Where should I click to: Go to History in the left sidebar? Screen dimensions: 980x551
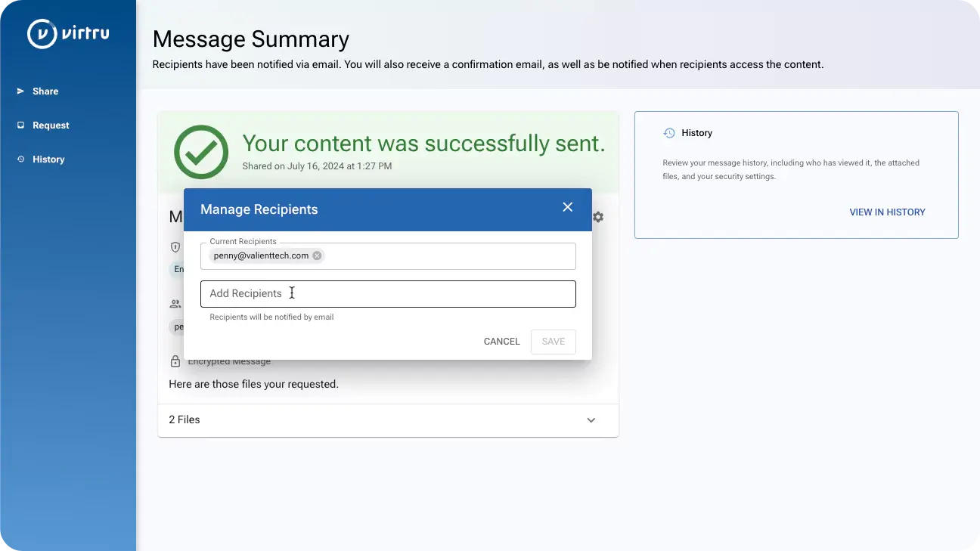point(48,159)
